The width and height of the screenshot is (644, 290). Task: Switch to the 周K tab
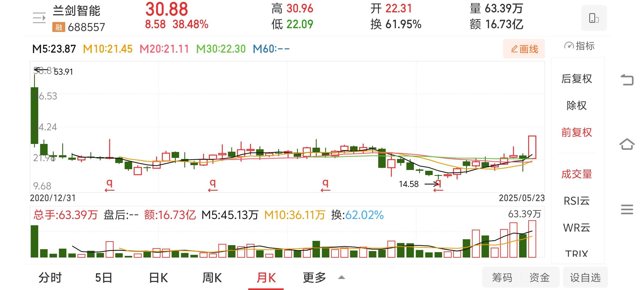(212, 277)
